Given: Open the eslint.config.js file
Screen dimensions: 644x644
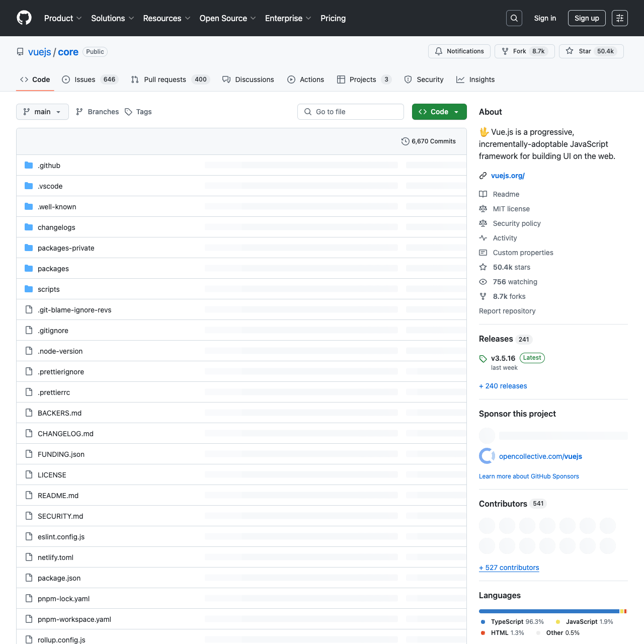Looking at the screenshot, I should (61, 537).
